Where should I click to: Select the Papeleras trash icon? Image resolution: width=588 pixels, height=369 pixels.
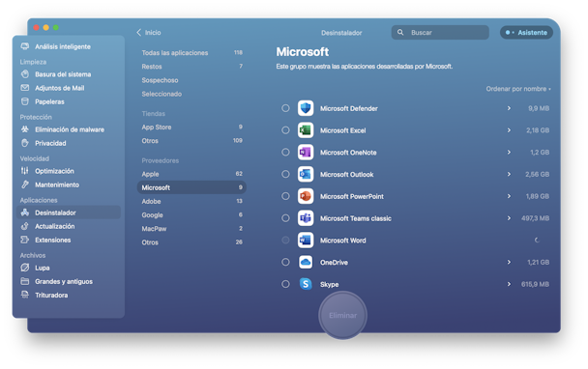25,101
